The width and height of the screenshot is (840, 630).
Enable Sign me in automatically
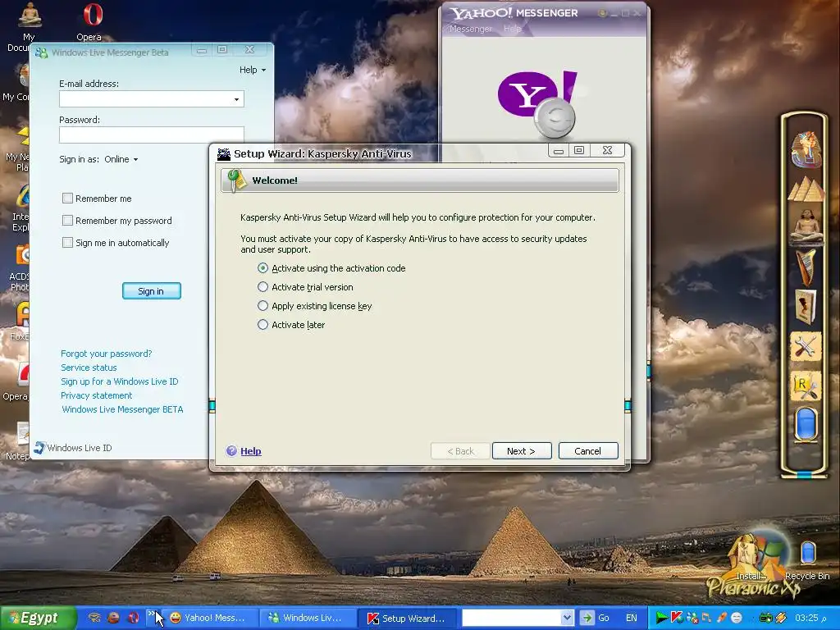(x=67, y=243)
